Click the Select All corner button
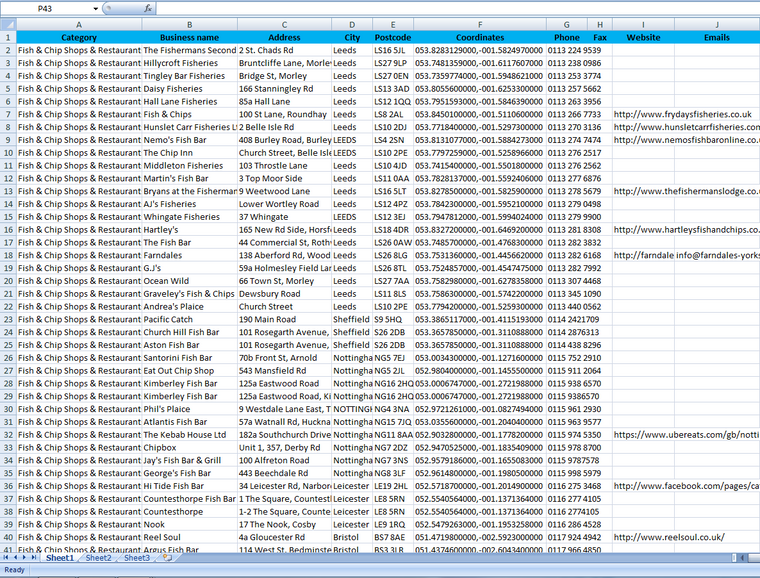This screenshot has width=760, height=578. coord(8,24)
